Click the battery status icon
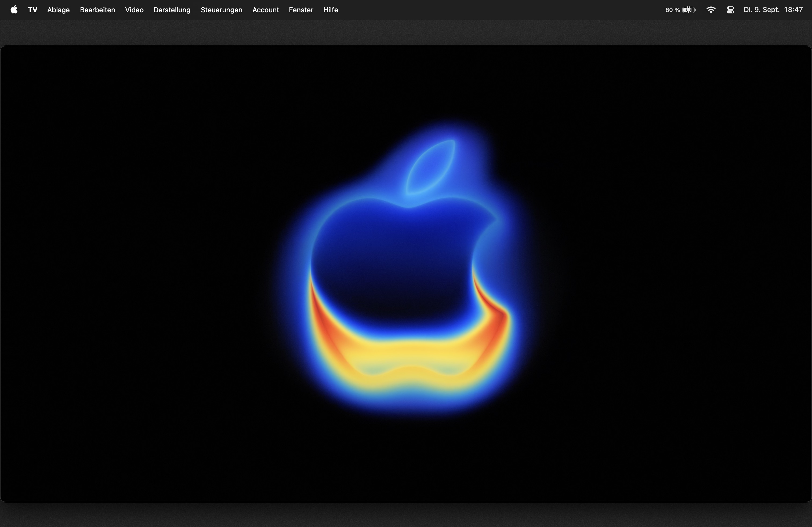 [689, 10]
